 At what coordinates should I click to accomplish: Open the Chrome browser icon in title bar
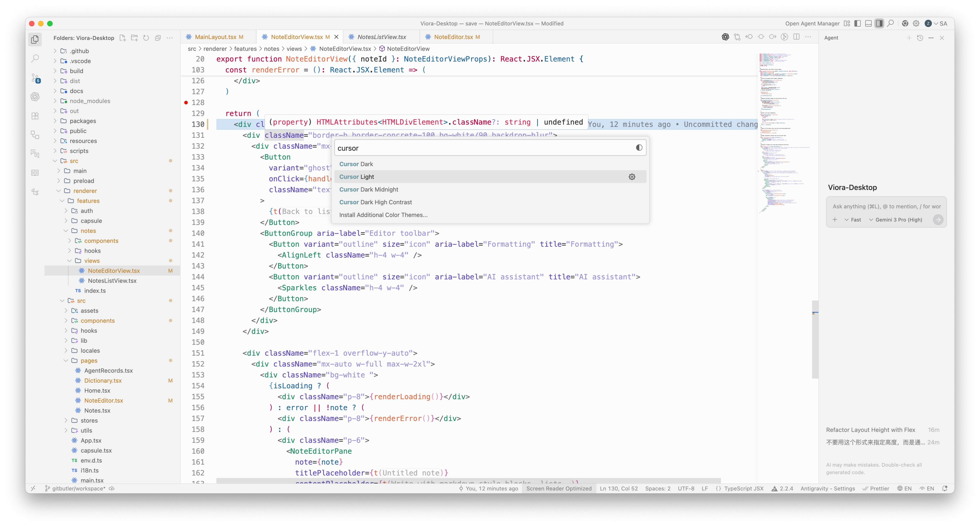tap(905, 23)
